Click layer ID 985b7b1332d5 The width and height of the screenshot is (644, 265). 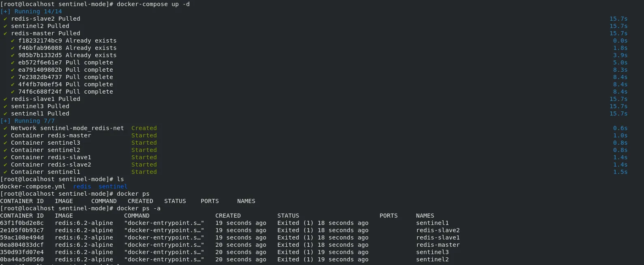[40, 55]
